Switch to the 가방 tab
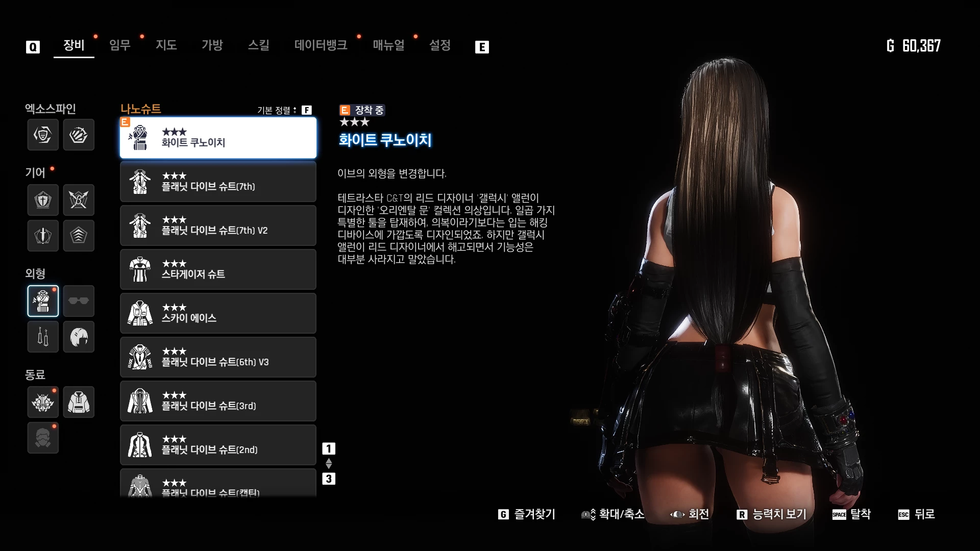The width and height of the screenshot is (980, 551). click(212, 45)
